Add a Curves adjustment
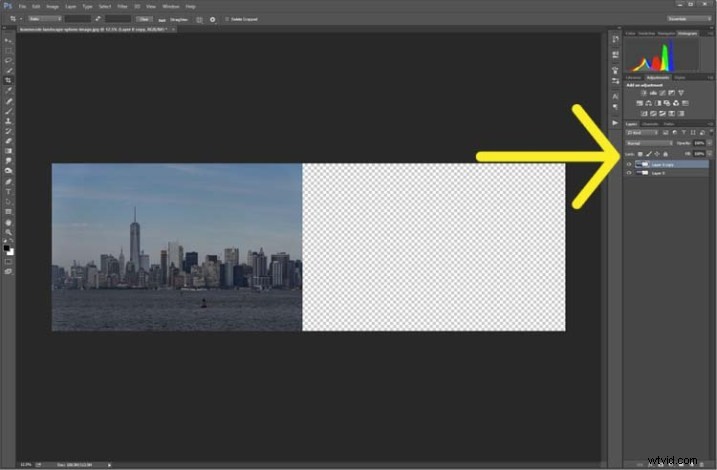Image resolution: width=717 pixels, height=470 pixels. point(662,93)
